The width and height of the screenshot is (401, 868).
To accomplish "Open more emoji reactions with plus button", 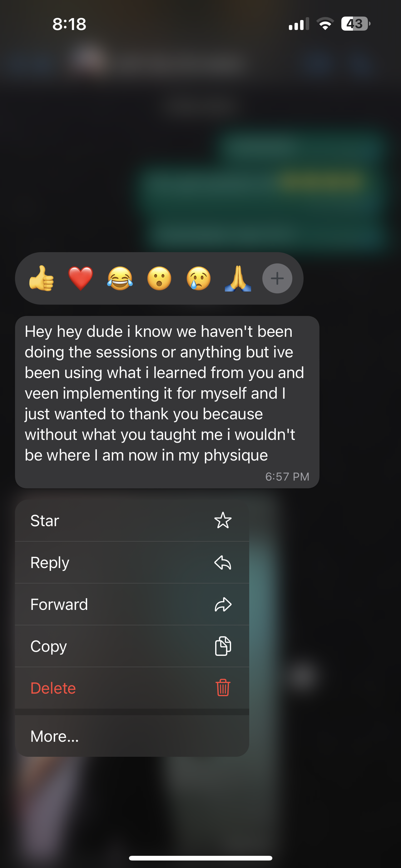I will pyautogui.click(x=277, y=278).
